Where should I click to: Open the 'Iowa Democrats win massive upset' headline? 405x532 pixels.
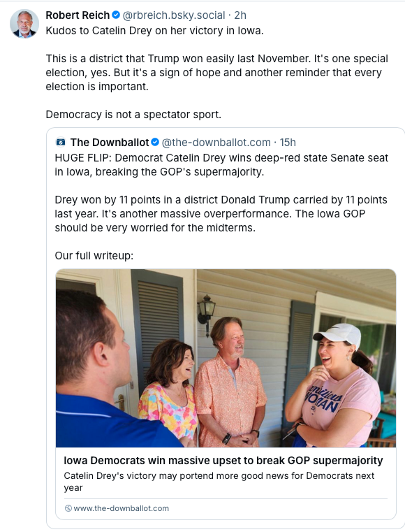(223, 461)
